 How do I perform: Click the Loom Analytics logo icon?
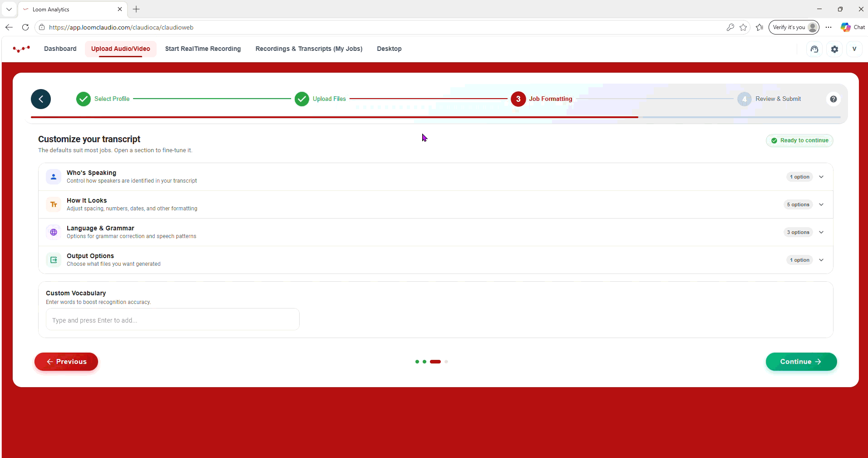click(21, 49)
